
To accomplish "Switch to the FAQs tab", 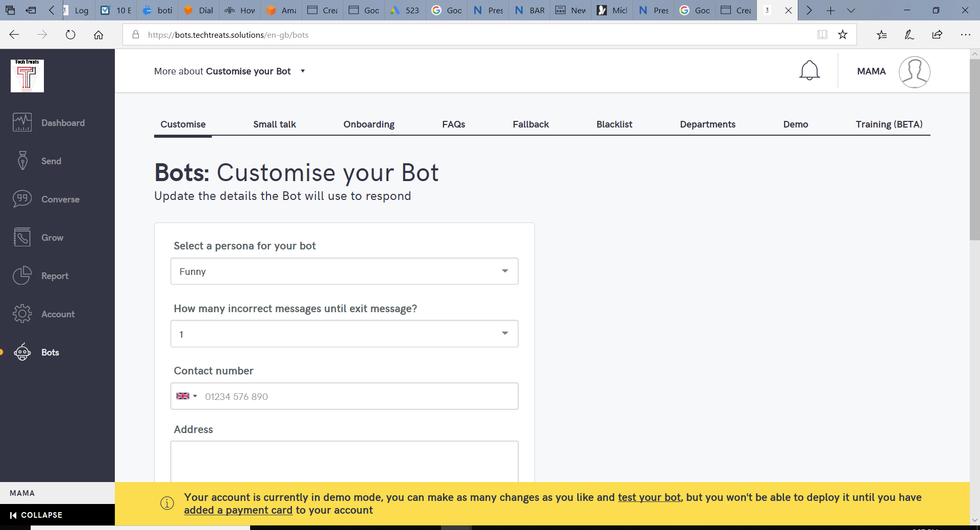I will click(453, 124).
